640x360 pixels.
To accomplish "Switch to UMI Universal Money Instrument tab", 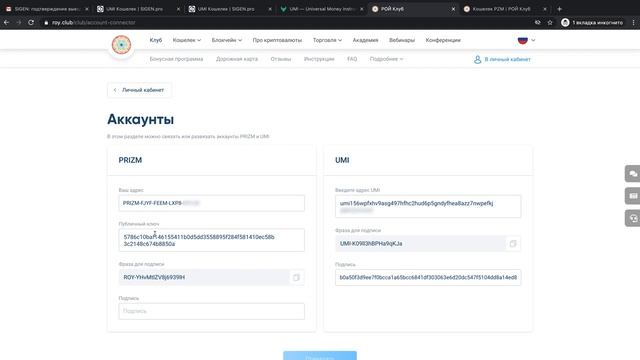I will [321, 9].
